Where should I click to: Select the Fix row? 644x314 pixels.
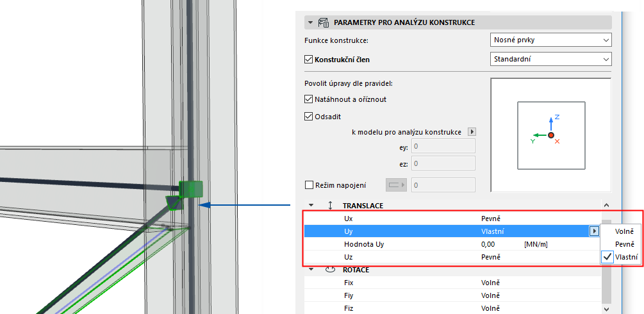pyautogui.click(x=452, y=283)
